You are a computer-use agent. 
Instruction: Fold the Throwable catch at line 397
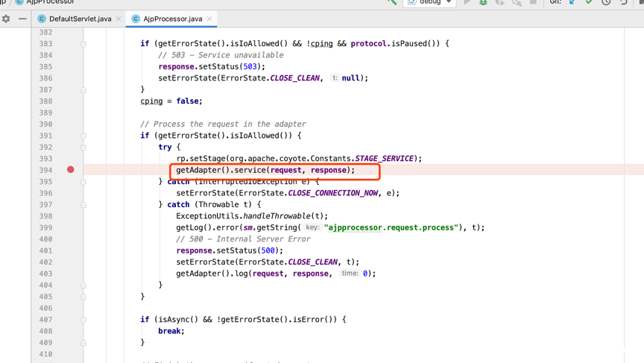[x=83, y=205]
